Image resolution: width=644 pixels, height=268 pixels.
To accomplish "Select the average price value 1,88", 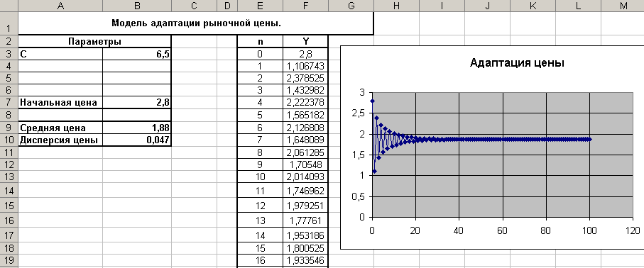I will click(x=137, y=128).
